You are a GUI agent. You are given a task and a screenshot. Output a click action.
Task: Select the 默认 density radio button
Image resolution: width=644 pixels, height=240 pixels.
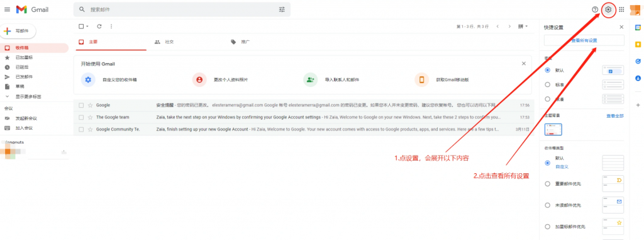[547, 70]
